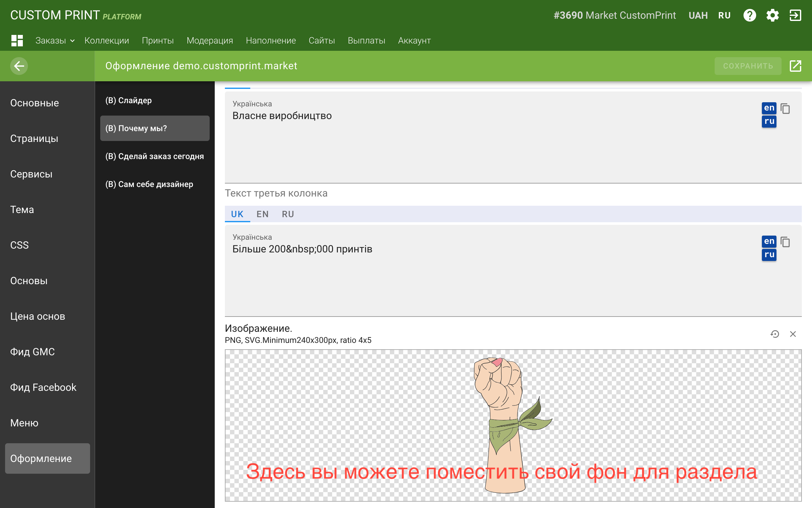This screenshot has width=812, height=508.
Task: Open Фид Facebook in sidebar
Action: (x=47, y=387)
